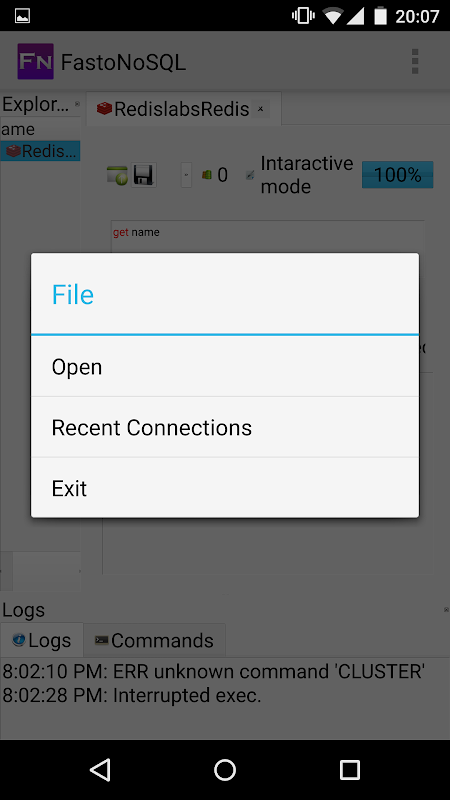This screenshot has height=800, width=450.
Task: Toggle the Intaractive mode checkbox
Action: [249, 175]
